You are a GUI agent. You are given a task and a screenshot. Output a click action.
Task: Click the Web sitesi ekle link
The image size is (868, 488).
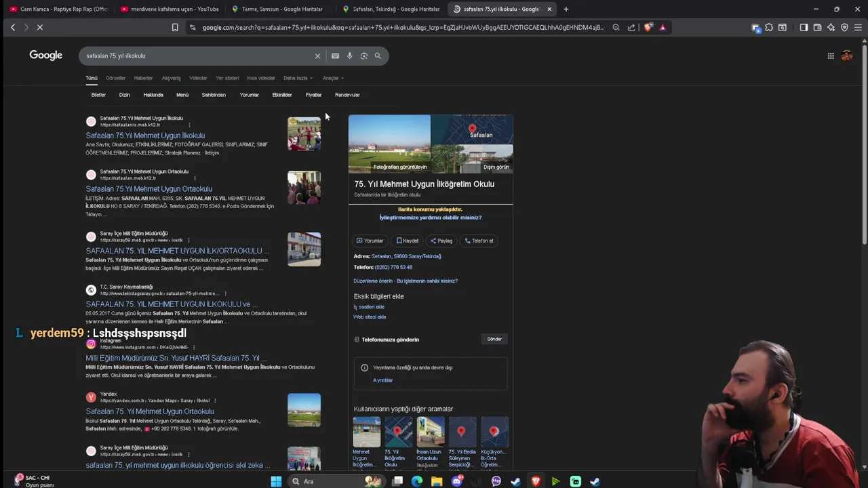click(370, 317)
